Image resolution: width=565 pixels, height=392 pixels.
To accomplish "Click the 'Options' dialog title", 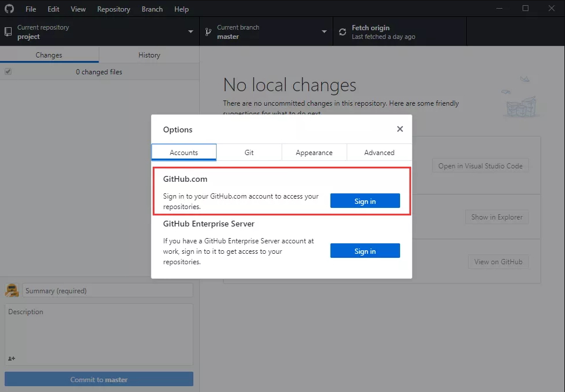I will (178, 130).
